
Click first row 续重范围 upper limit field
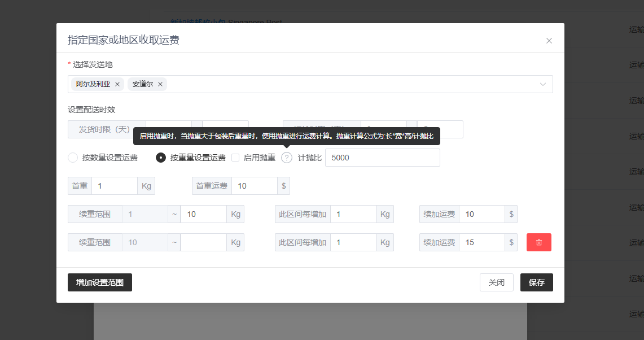(203, 214)
